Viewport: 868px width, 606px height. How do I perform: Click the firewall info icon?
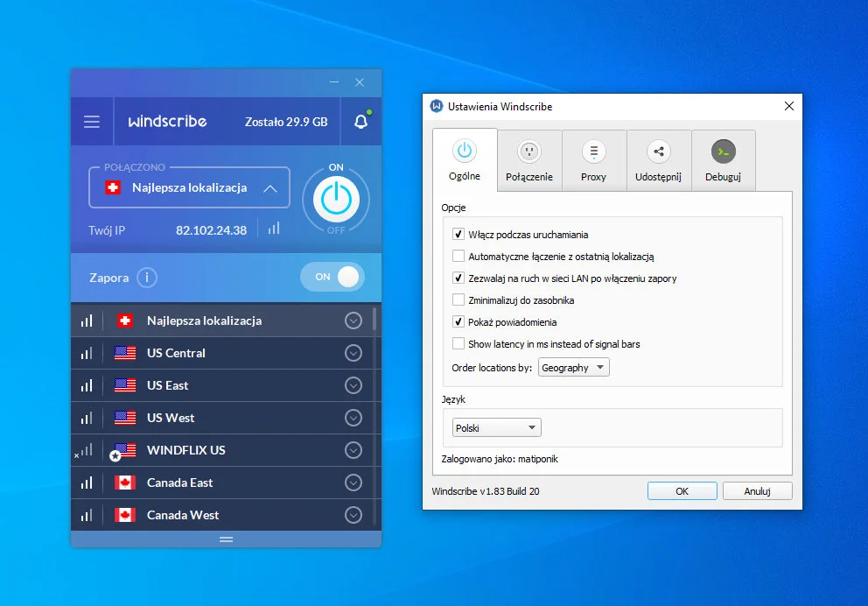point(147,278)
